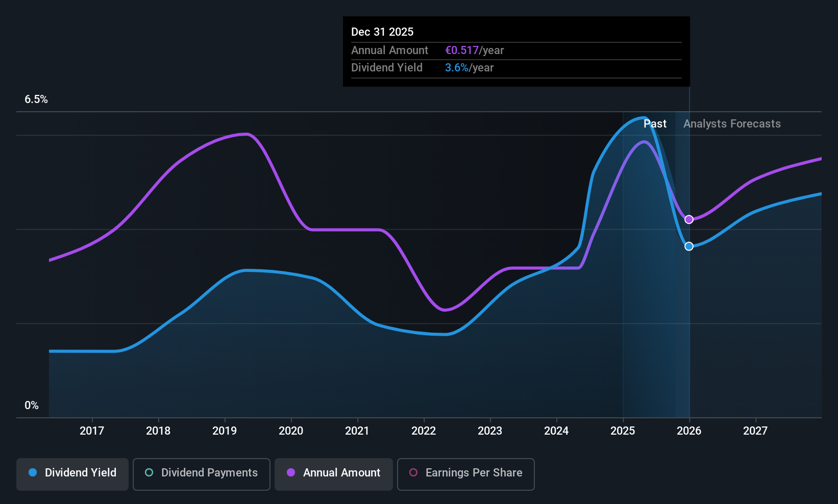This screenshot has width=838, height=504.
Task: Click the 2023 x-axis label
Action: pos(490,431)
